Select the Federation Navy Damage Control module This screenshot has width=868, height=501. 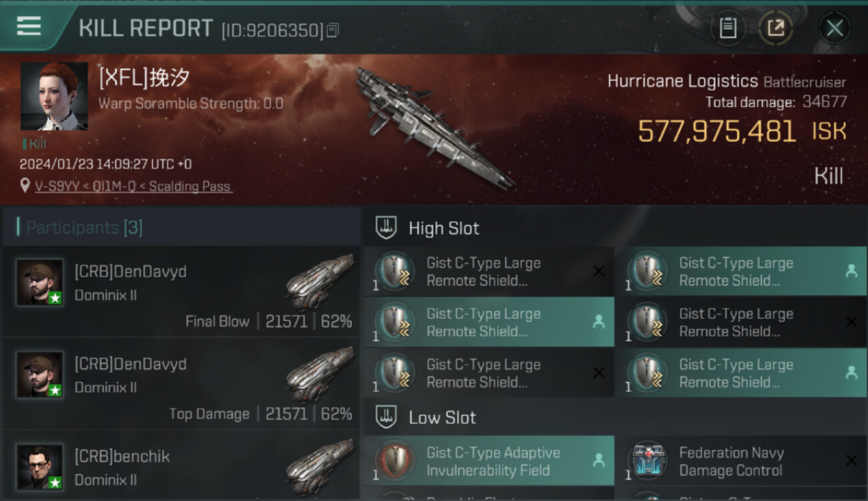coord(742,461)
